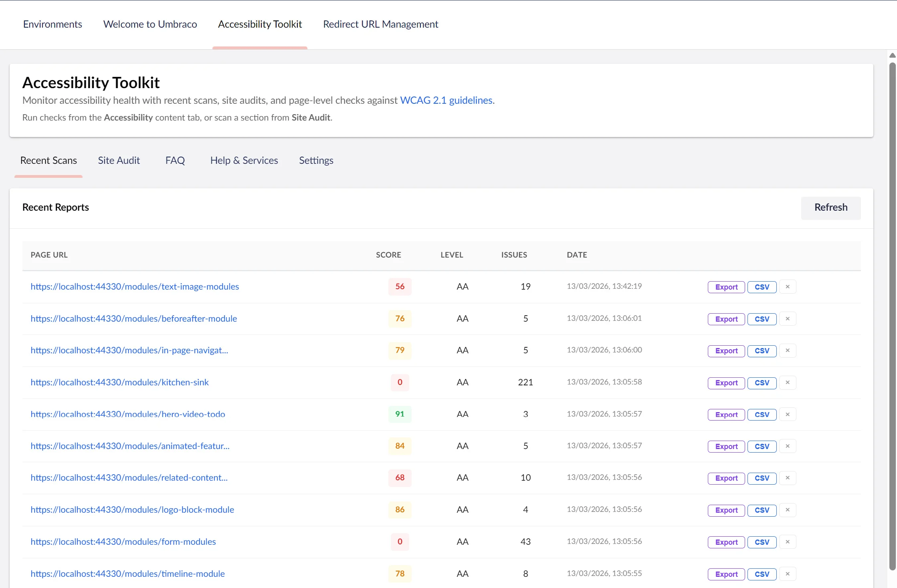Export the beforeafter-module report

(726, 319)
